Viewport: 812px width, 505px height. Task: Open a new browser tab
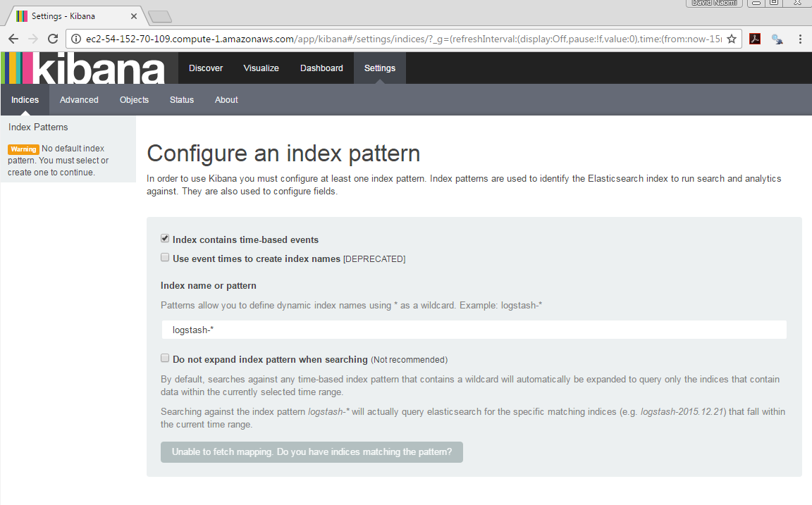(x=160, y=17)
